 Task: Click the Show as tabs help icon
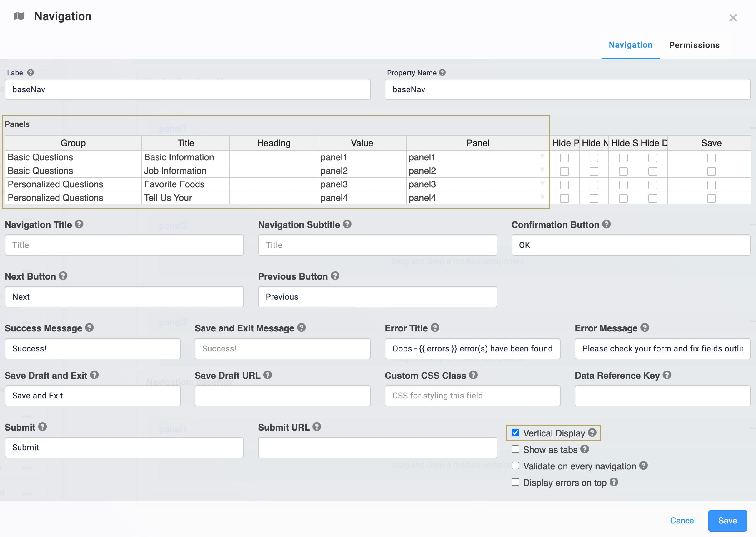pos(585,449)
